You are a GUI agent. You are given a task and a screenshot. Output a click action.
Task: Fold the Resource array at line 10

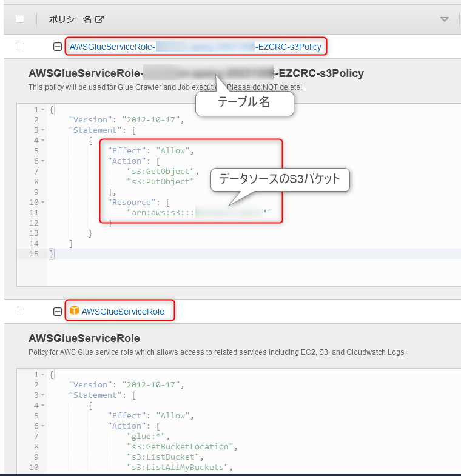43,202
